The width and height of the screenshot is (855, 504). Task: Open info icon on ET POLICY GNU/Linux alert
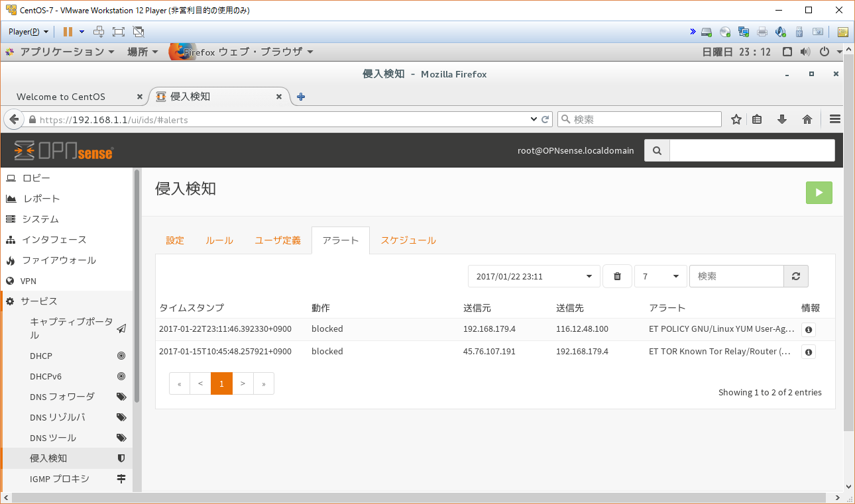coord(808,329)
